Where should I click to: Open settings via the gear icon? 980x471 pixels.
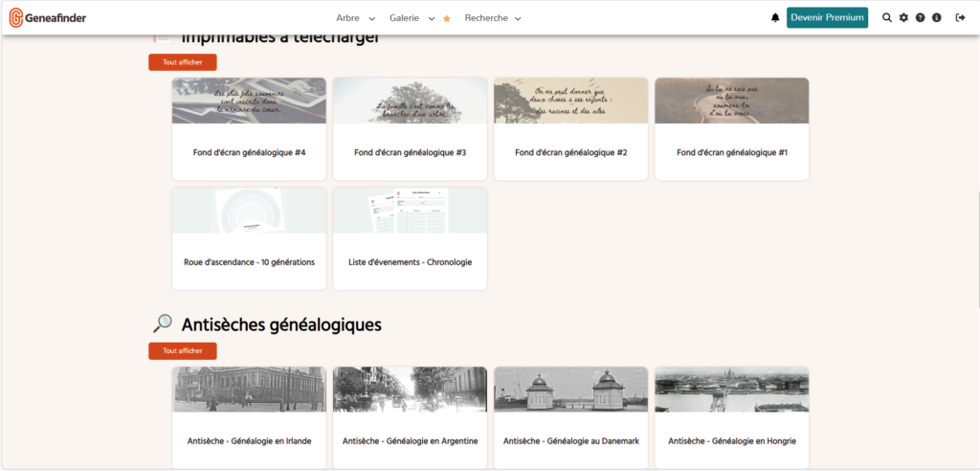[903, 18]
